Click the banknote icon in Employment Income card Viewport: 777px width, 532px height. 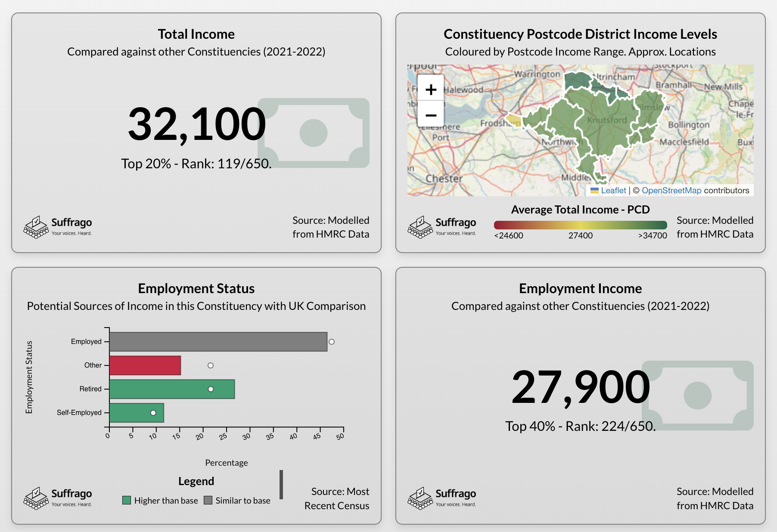698,395
